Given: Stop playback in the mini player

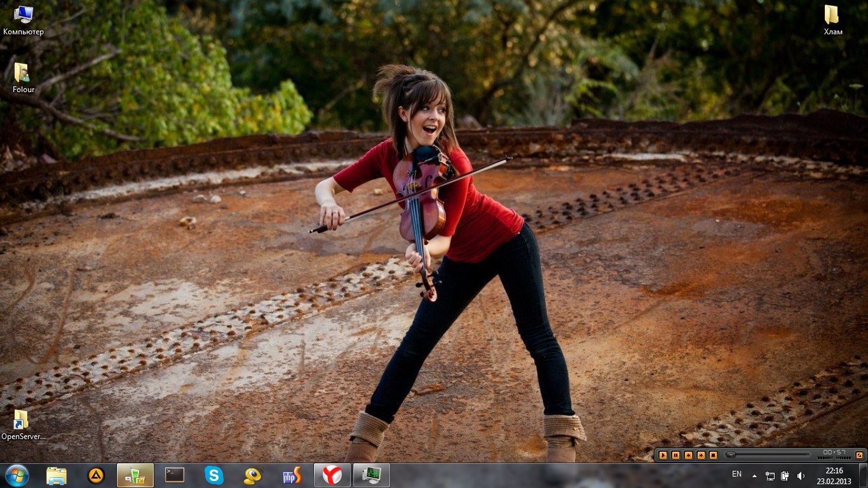Looking at the screenshot, I should click(713, 455).
